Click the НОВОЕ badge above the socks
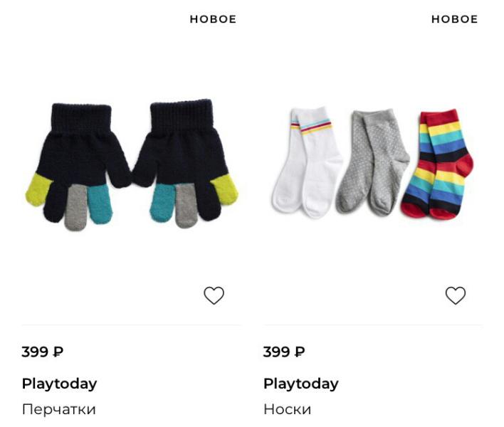This screenshot has height=427, width=504. tap(454, 19)
